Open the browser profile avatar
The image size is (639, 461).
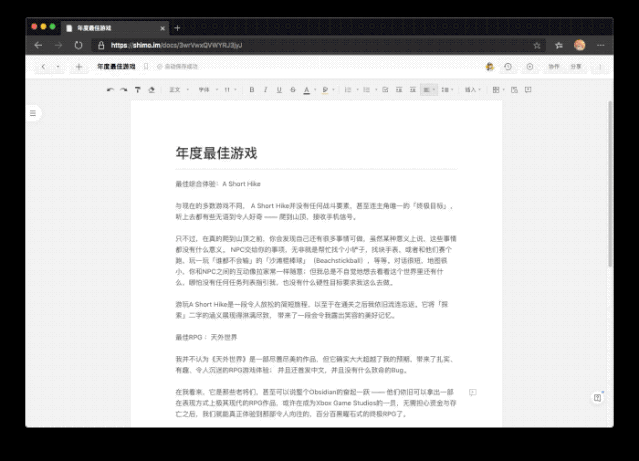coord(580,45)
